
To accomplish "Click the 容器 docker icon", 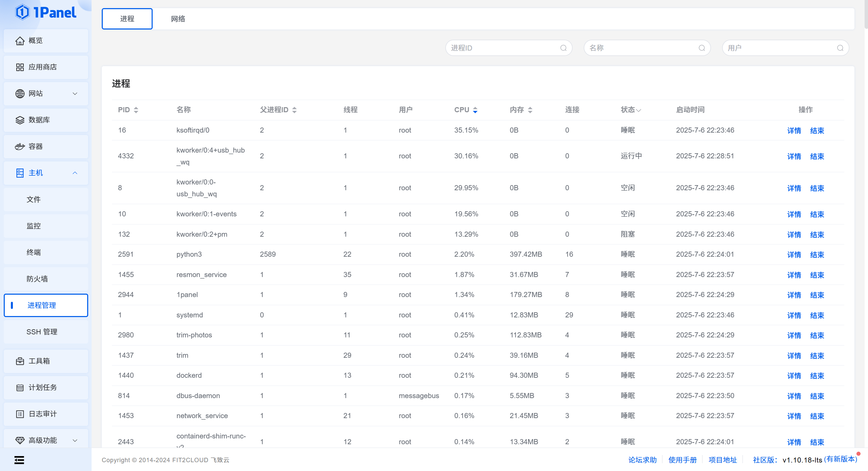I will click(x=20, y=146).
